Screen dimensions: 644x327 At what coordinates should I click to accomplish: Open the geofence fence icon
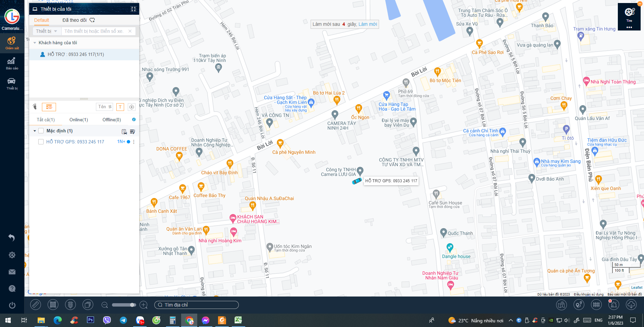click(x=596, y=305)
